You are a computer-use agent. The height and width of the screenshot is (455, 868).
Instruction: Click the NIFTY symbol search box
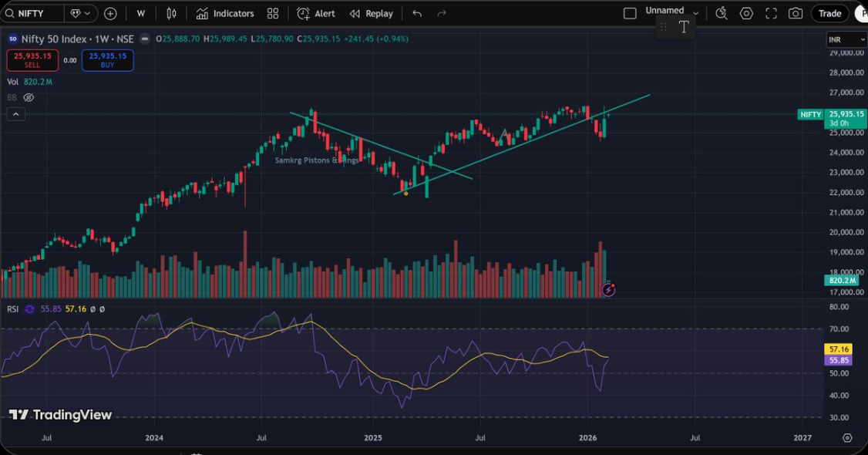point(32,13)
